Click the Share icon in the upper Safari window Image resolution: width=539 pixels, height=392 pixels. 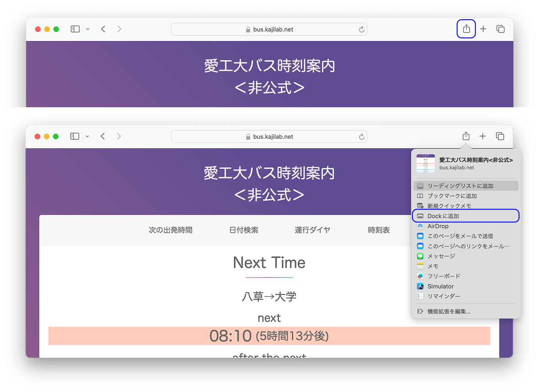(x=466, y=29)
